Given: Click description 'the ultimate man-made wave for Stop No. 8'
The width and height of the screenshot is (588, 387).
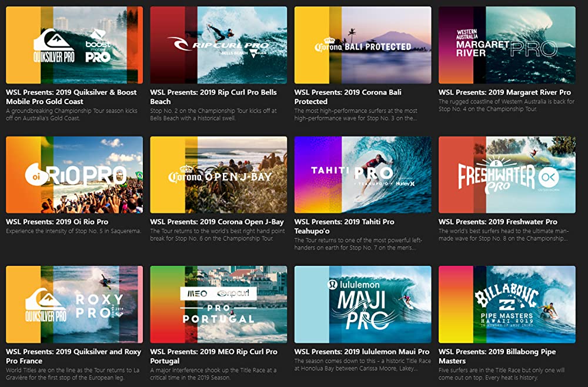Looking at the screenshot, I should point(504,234).
